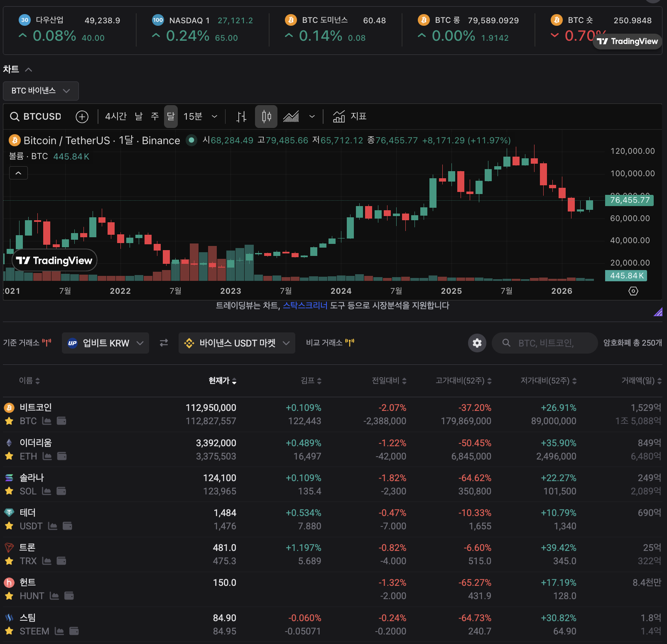
Task: Toggle favorite star for ETH row
Action: tap(9, 456)
